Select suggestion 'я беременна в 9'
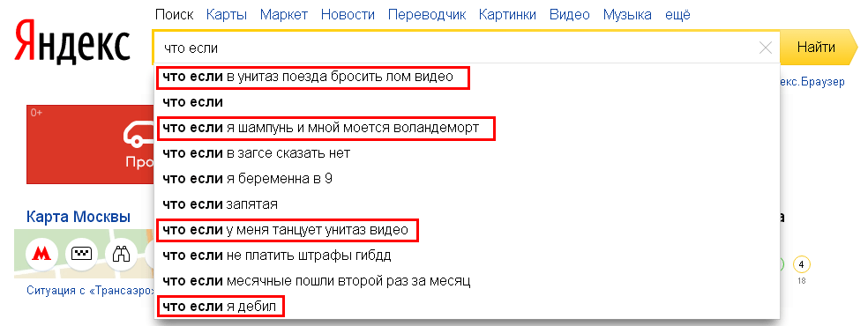Screen dimensions: 868x326 (468, 179)
